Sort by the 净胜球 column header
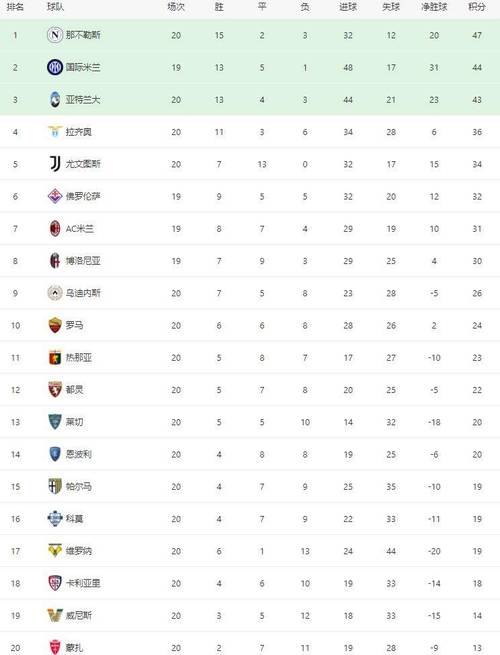The image size is (500, 655). (434, 7)
